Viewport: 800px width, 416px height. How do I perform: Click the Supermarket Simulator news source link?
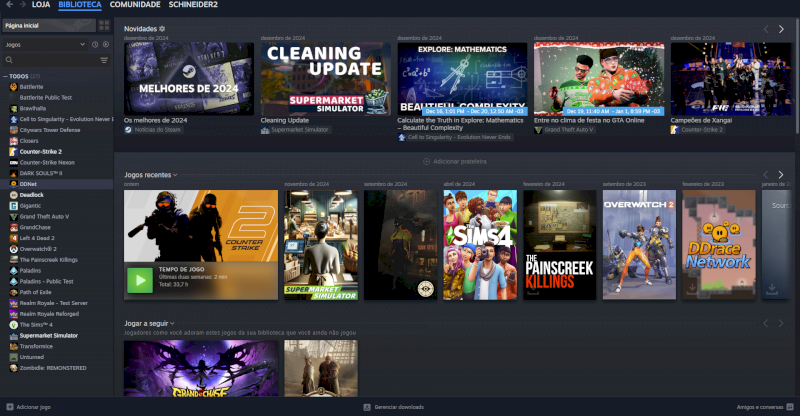pos(296,130)
